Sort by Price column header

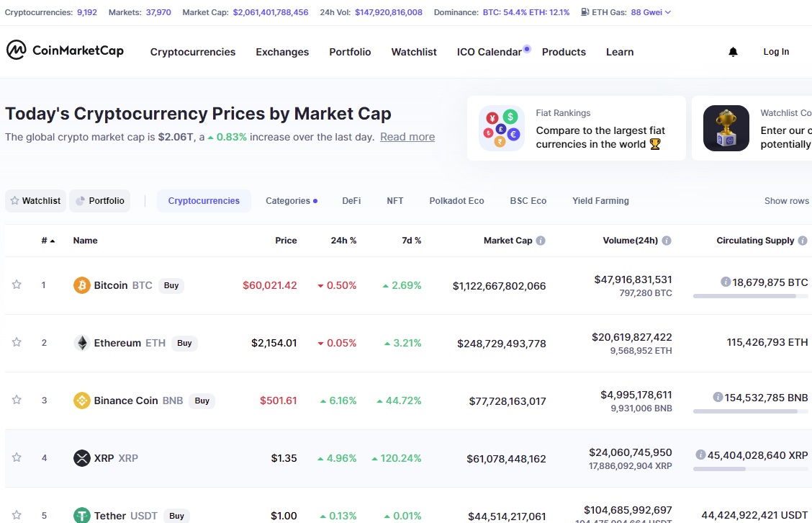click(x=286, y=241)
